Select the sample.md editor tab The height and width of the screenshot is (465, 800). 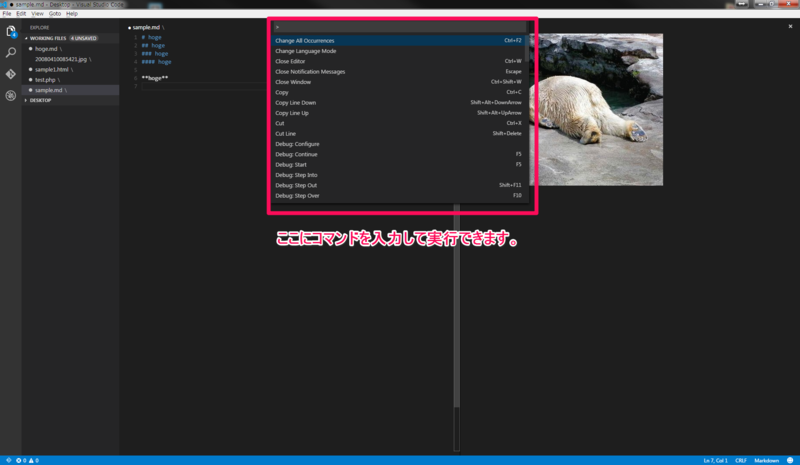146,27
